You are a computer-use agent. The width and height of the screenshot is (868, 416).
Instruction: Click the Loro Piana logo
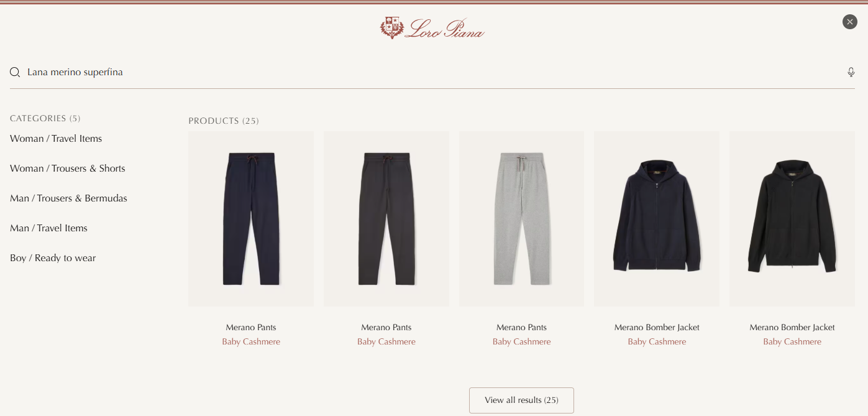click(x=432, y=28)
